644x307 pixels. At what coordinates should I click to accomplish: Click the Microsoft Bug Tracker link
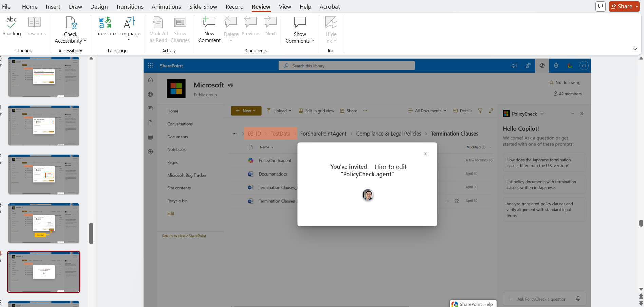click(187, 175)
